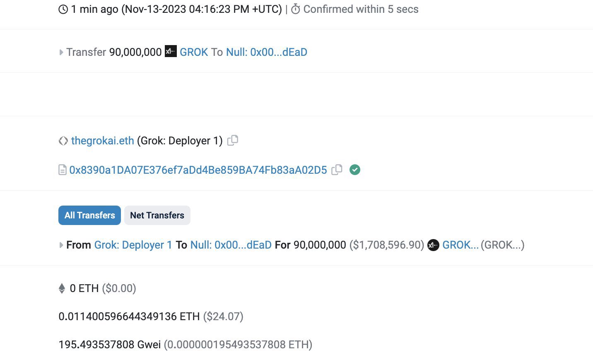
Task: Open GROK... token link in transfers list
Action: click(x=460, y=245)
